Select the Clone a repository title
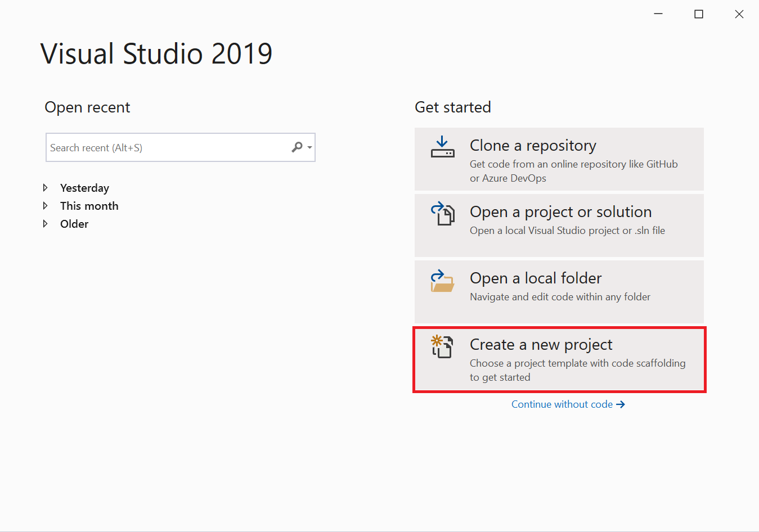 (x=533, y=146)
